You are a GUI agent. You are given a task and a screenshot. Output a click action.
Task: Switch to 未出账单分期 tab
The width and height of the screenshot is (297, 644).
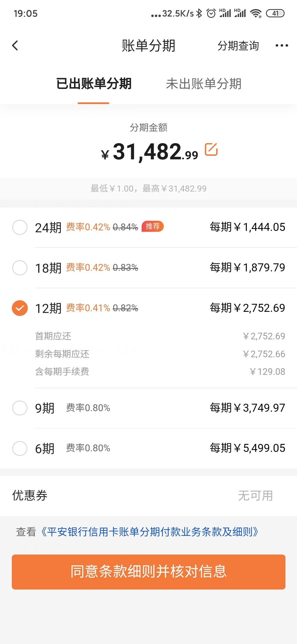204,84
